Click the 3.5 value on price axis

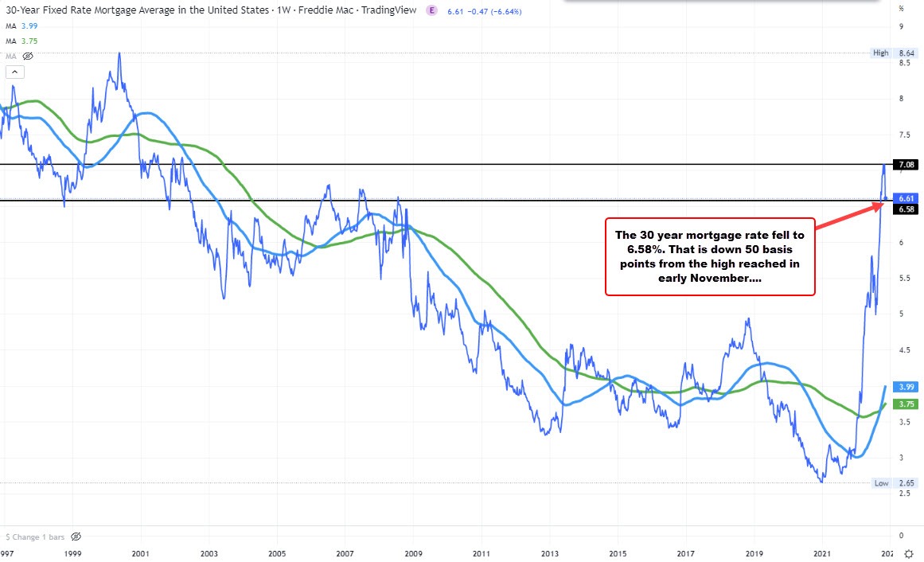point(905,422)
